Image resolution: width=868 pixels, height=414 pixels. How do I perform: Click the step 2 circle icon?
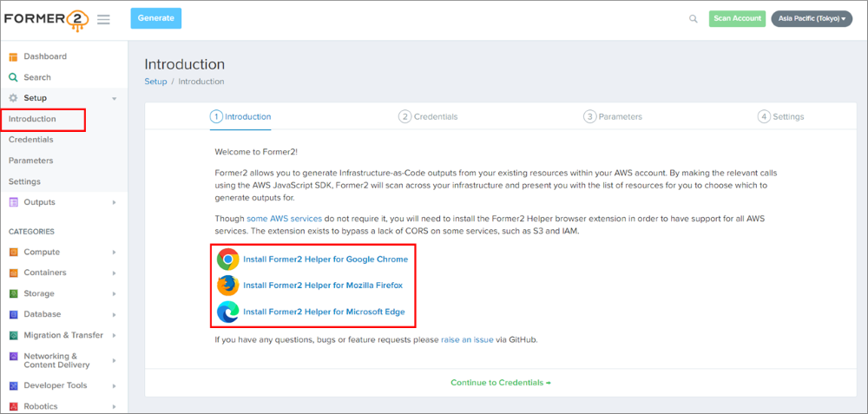[x=405, y=117]
